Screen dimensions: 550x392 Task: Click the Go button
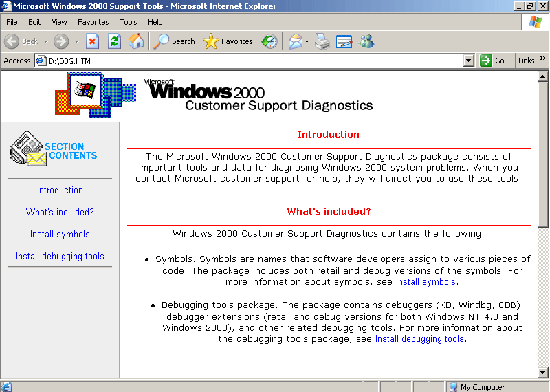pos(492,61)
